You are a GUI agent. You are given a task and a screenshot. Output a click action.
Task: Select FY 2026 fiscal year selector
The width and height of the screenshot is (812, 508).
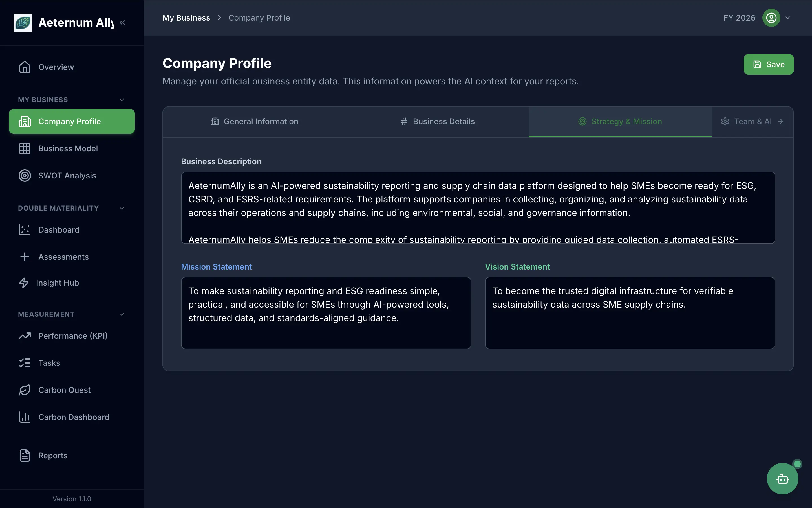pos(739,18)
